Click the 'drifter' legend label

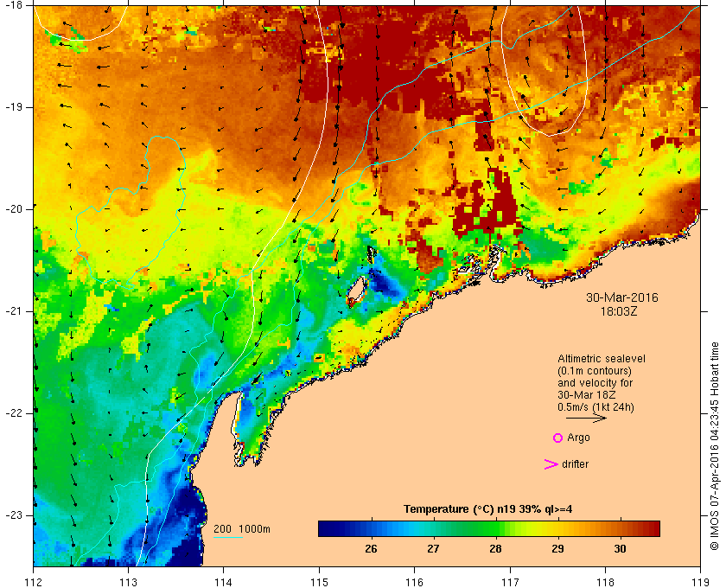[x=575, y=464]
